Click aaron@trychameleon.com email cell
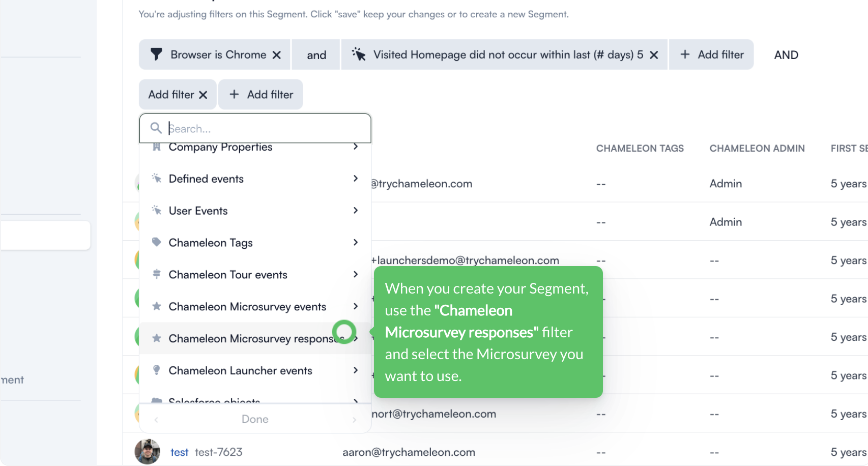Screen dimensions: 868x466 point(409,452)
